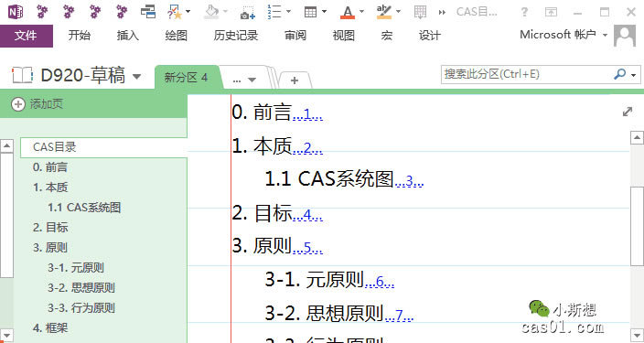The image size is (644, 343).
Task: Click the page list scroll up arrow
Action: click(x=7, y=146)
